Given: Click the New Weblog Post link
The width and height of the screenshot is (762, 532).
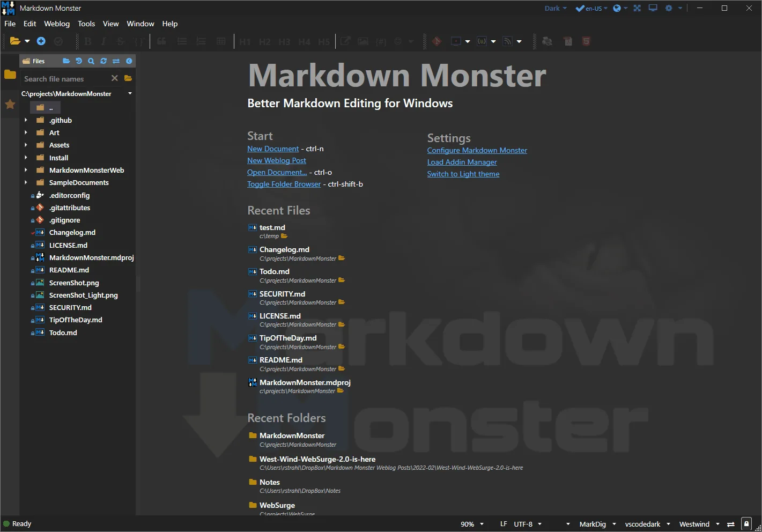Looking at the screenshot, I should point(277,160).
